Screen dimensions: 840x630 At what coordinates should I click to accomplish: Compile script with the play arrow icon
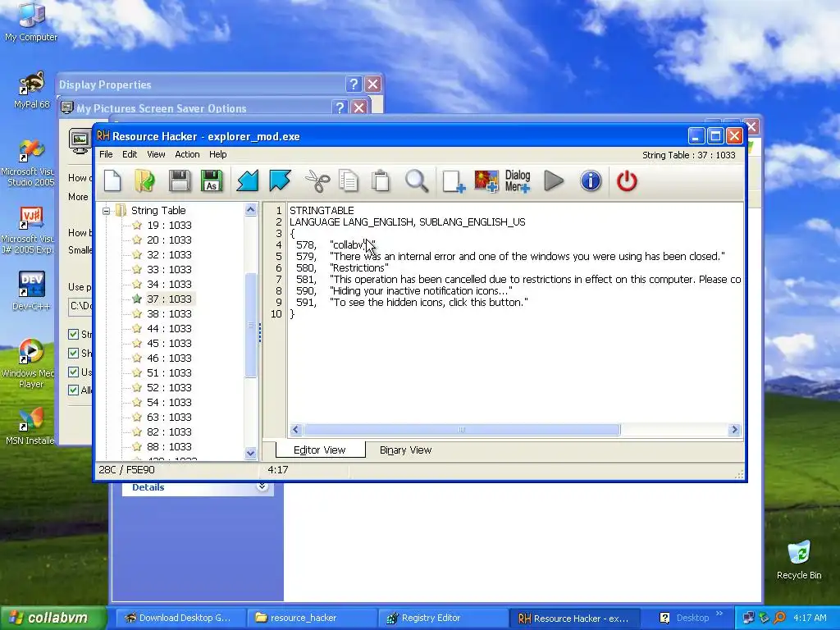[x=554, y=180]
